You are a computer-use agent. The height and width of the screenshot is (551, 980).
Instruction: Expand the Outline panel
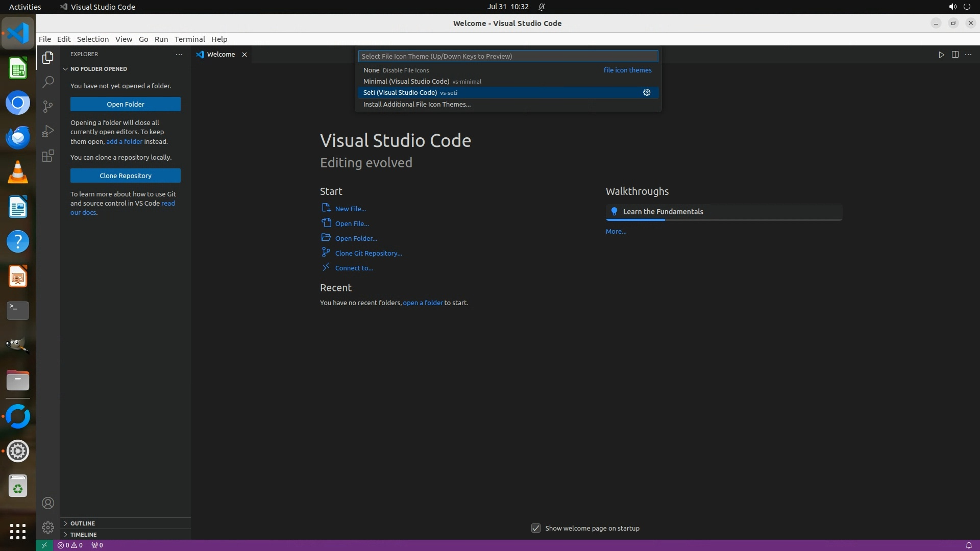[83, 523]
